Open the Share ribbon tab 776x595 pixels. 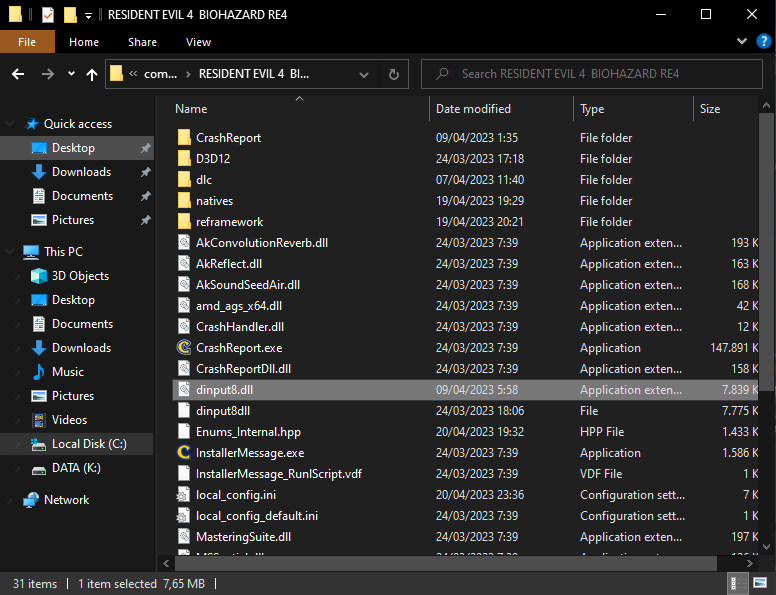(x=142, y=42)
